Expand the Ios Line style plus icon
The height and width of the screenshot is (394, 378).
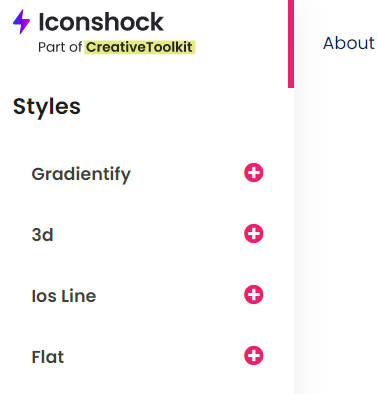[254, 295]
